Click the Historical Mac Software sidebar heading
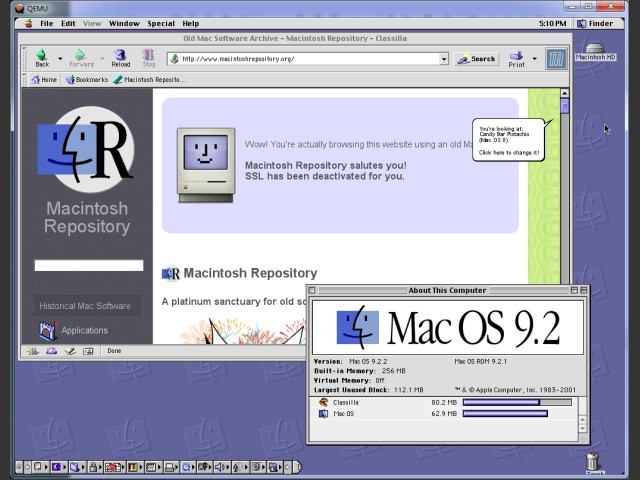 pyautogui.click(x=85, y=306)
